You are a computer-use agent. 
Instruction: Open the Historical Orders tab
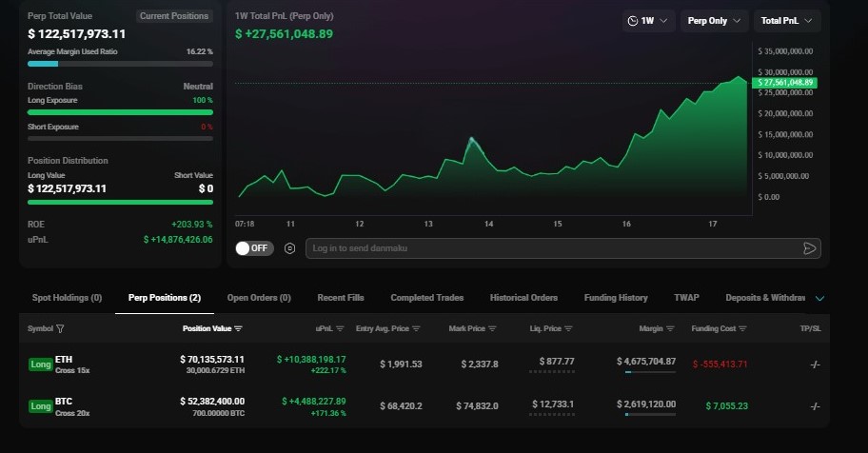(523, 298)
